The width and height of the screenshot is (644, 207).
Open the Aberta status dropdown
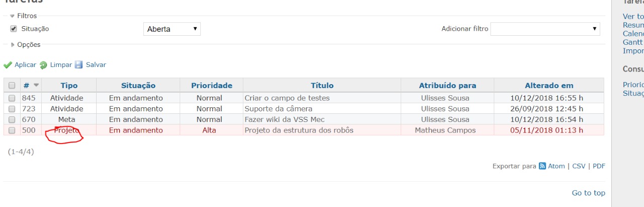point(172,29)
